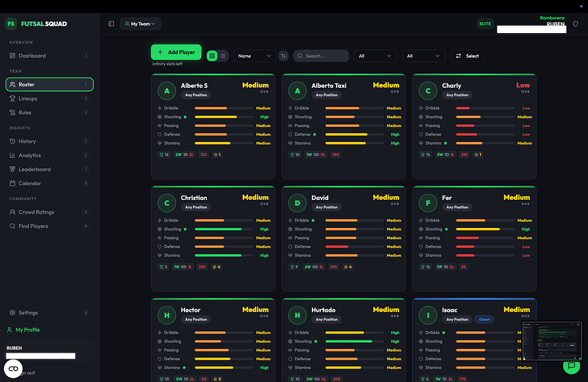The height and width of the screenshot is (382, 588).
Task: Open Crowd Ratings page
Action: pyautogui.click(x=50, y=212)
